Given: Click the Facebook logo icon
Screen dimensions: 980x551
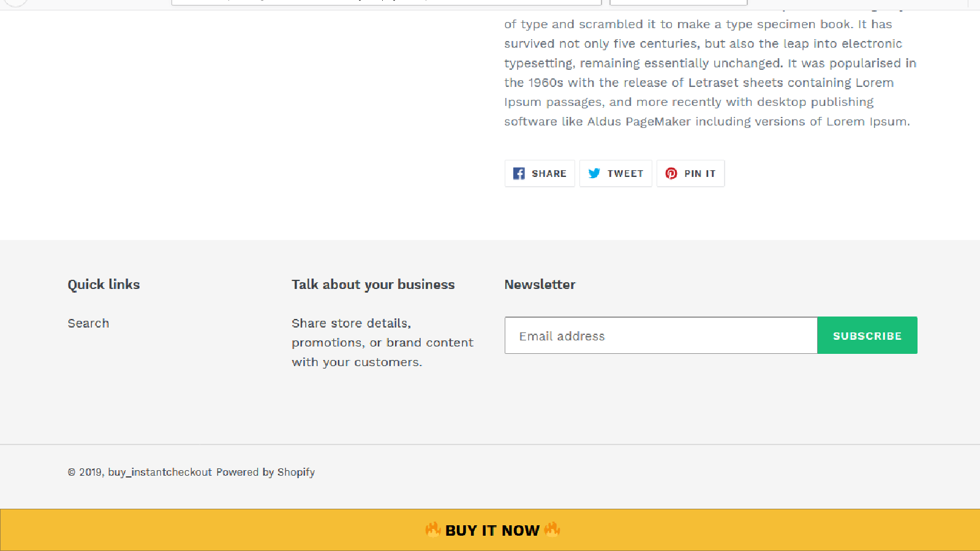Looking at the screenshot, I should [519, 173].
